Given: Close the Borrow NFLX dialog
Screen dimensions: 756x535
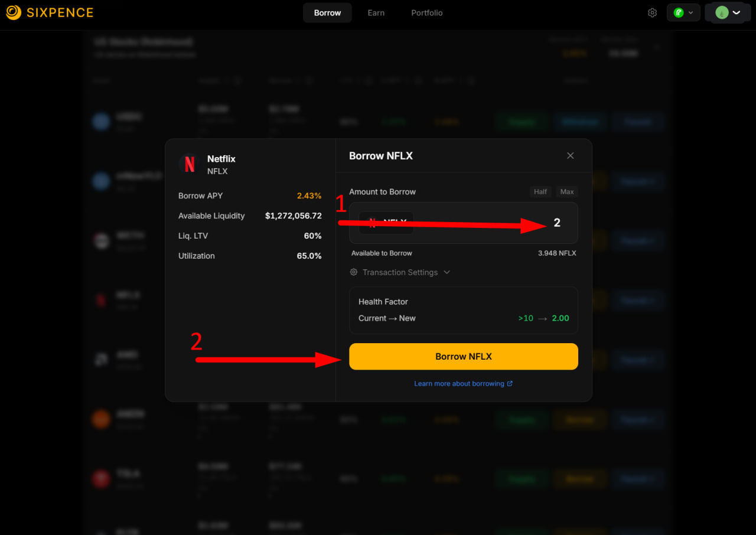Looking at the screenshot, I should click(x=570, y=155).
